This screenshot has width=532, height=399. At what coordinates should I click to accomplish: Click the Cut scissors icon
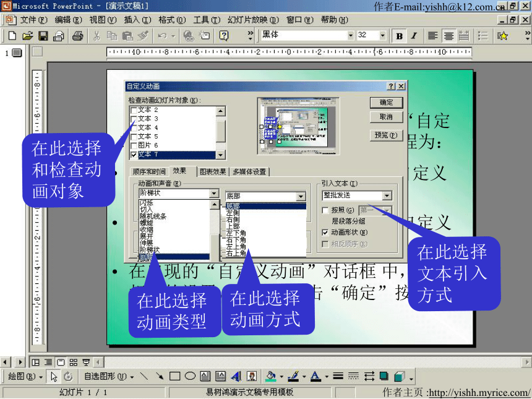pos(97,36)
